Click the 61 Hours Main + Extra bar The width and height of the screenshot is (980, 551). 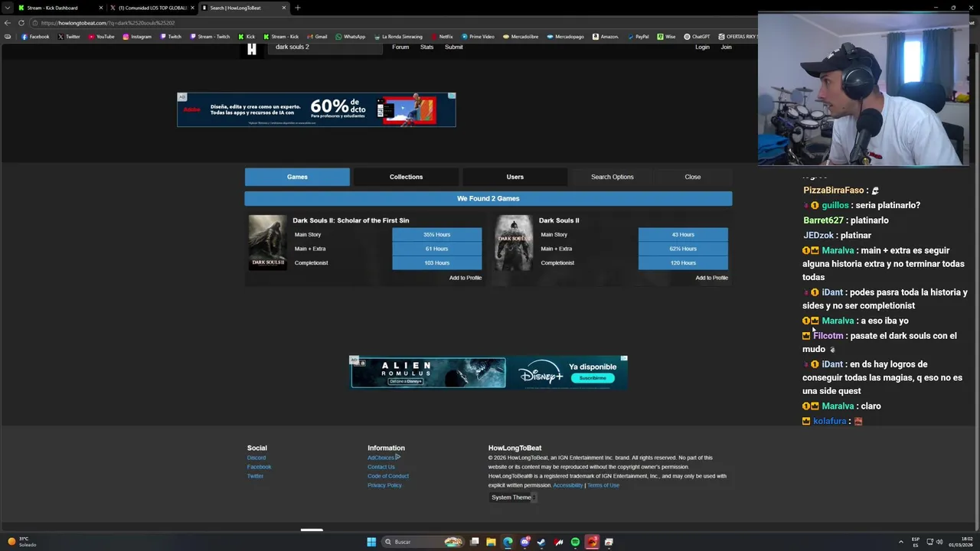click(437, 249)
